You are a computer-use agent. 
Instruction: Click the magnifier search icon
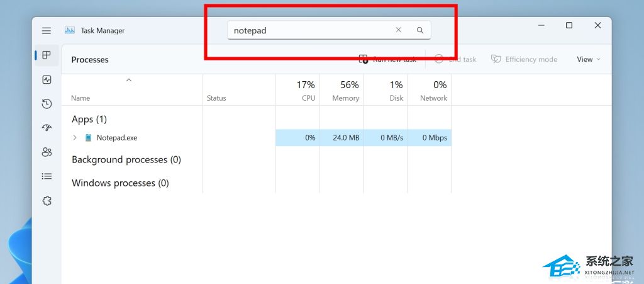419,30
